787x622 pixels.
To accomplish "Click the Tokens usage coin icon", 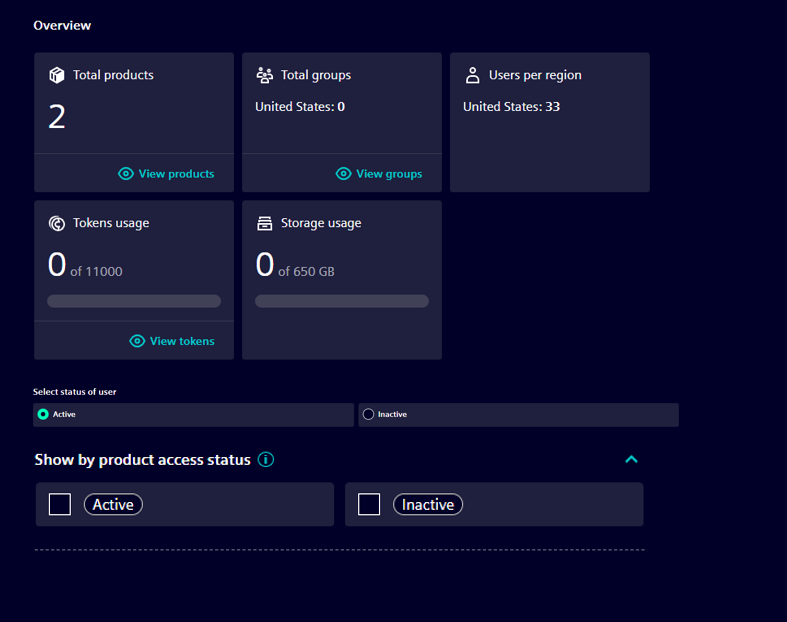I will [57, 223].
